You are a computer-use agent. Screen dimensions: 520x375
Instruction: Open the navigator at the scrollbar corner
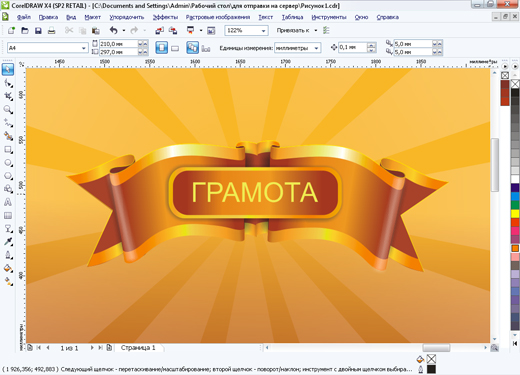[495, 348]
